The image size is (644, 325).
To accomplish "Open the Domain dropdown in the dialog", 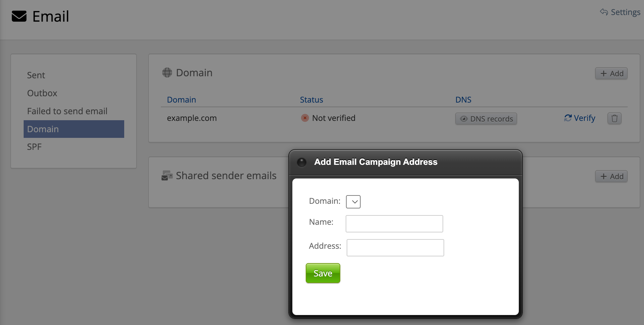I will click(353, 201).
